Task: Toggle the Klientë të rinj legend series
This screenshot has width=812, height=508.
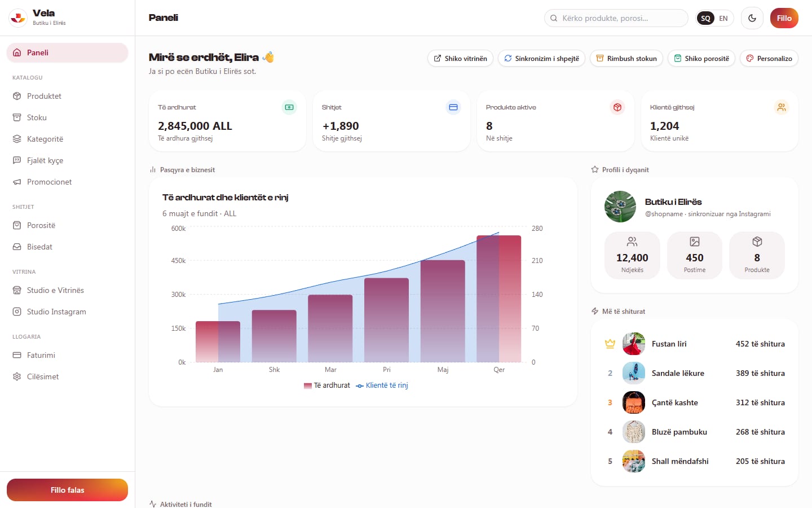Action: (x=382, y=386)
